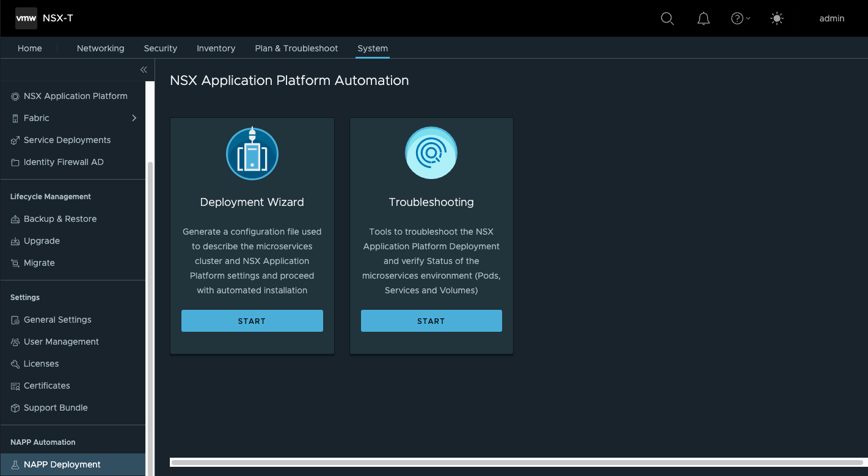Click the Backup & Restore icon
The image size is (868, 476).
click(x=15, y=219)
